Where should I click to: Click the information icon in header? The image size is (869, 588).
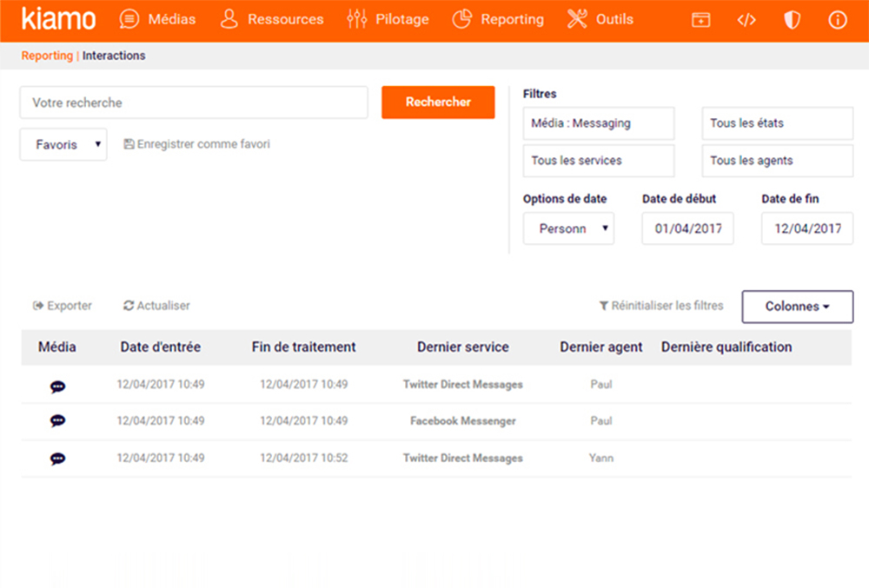(x=838, y=20)
